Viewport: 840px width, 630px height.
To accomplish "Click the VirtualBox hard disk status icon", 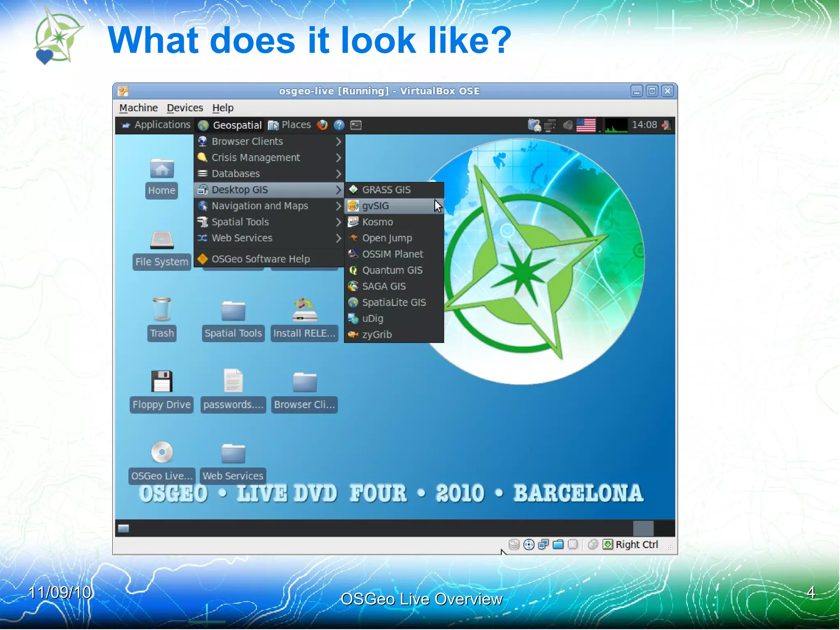I will tap(514, 544).
